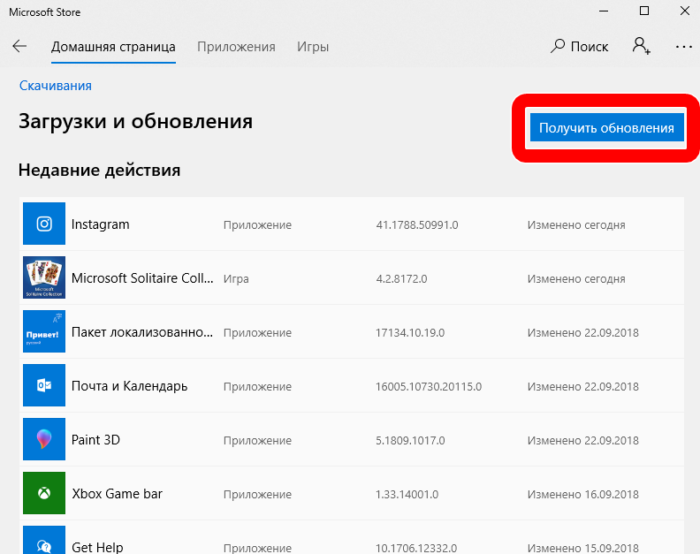Click the Instagram app icon

[44, 224]
